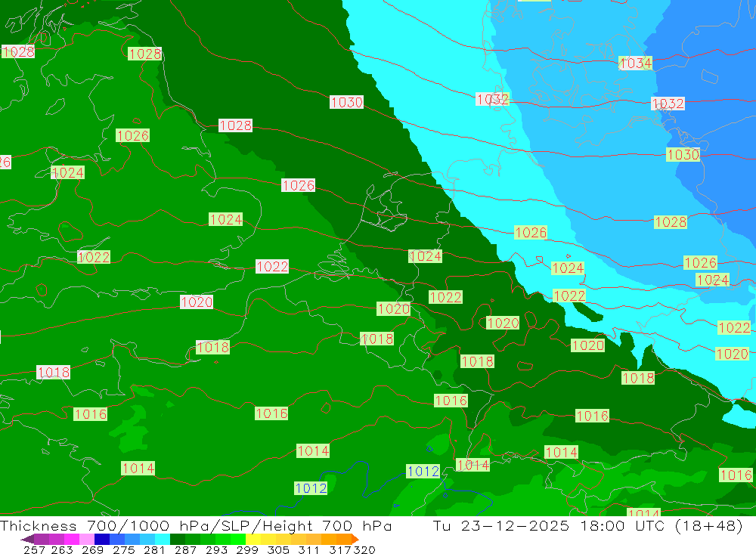Select the 317 legend value
The image size is (756, 554).
coord(339,549)
